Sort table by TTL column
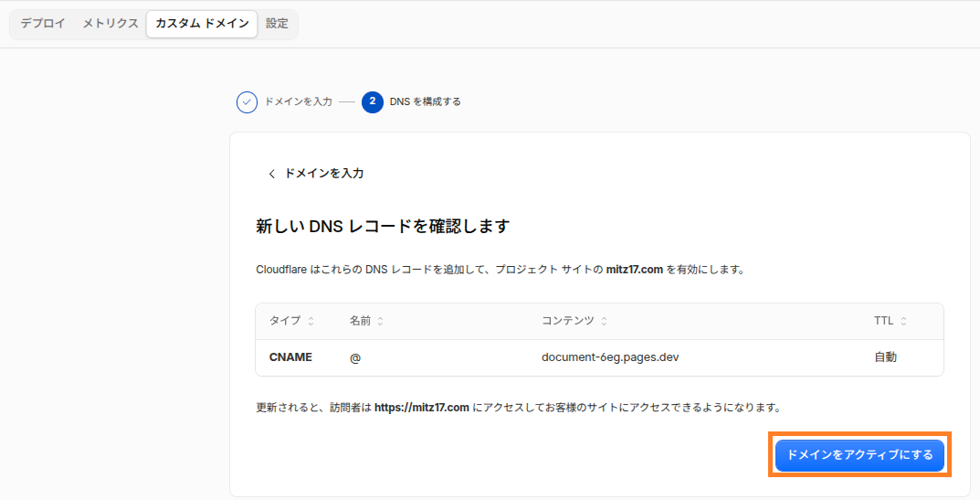Screen dimensions: 980x500 (890, 321)
